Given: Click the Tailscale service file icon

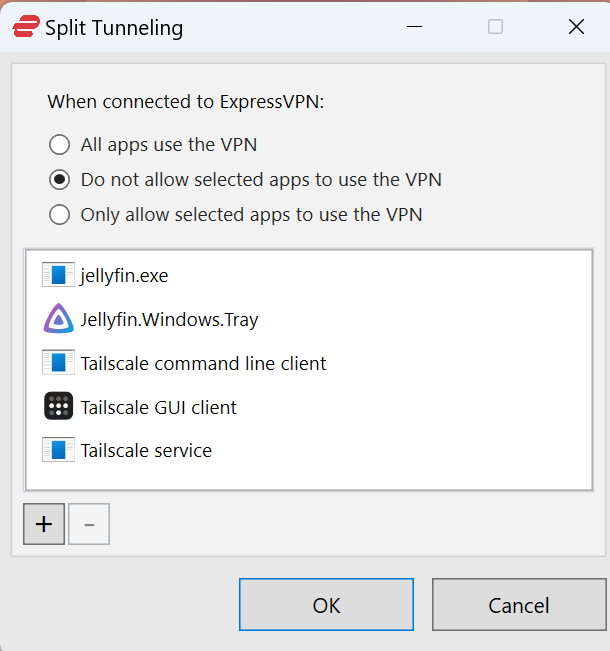Looking at the screenshot, I should (59, 450).
